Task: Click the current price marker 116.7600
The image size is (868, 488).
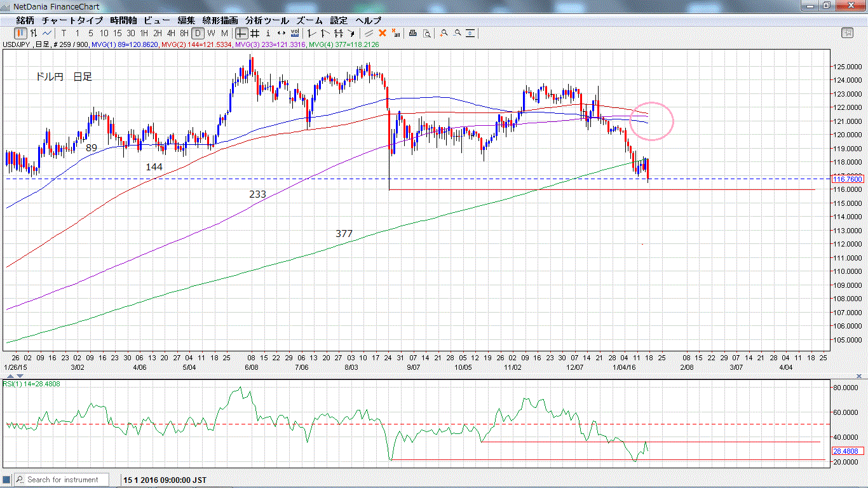Action: 847,179
